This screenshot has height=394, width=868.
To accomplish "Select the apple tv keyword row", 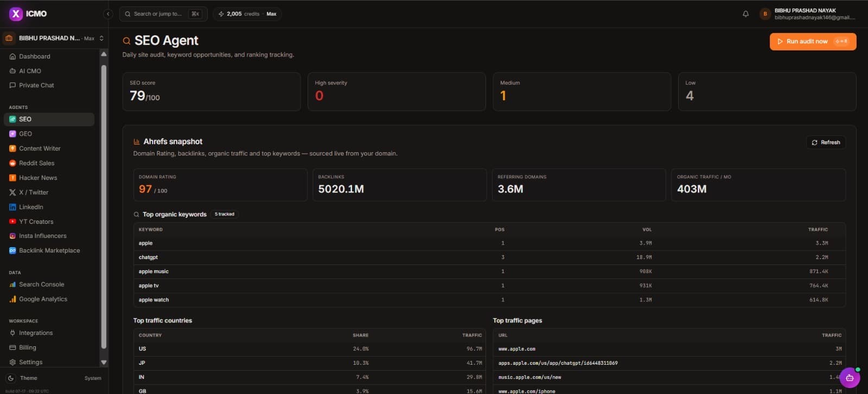I will pyautogui.click(x=489, y=286).
